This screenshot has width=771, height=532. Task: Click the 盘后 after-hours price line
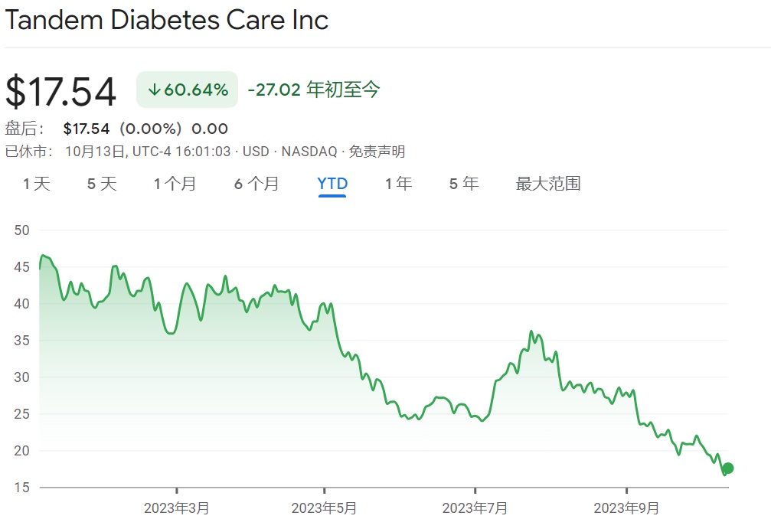tap(145, 129)
